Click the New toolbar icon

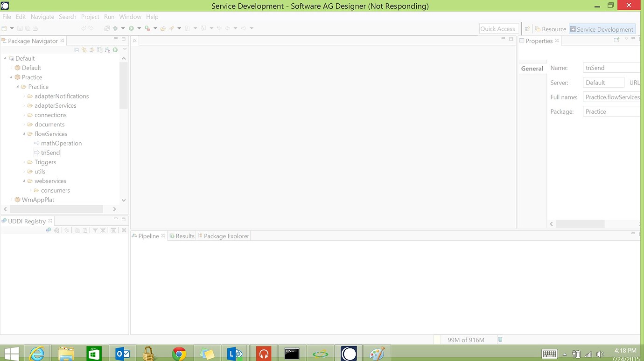(4, 28)
